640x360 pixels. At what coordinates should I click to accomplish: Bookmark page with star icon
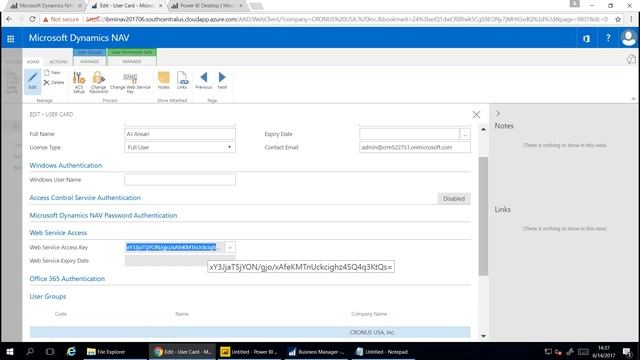[x=618, y=19]
